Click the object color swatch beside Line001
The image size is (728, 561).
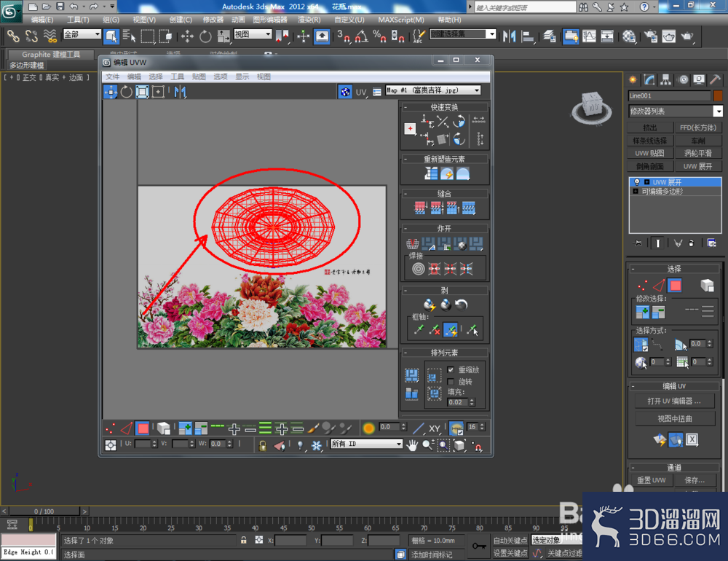tap(718, 95)
